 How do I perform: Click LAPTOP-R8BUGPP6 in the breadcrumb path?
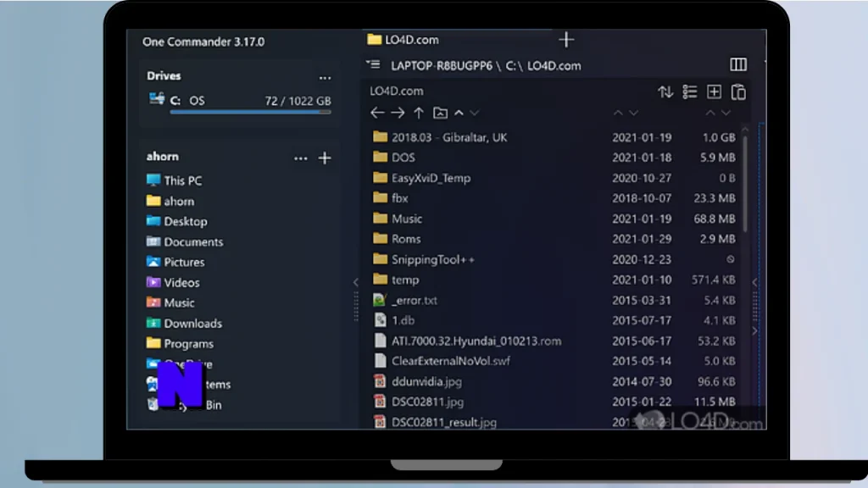click(x=441, y=66)
